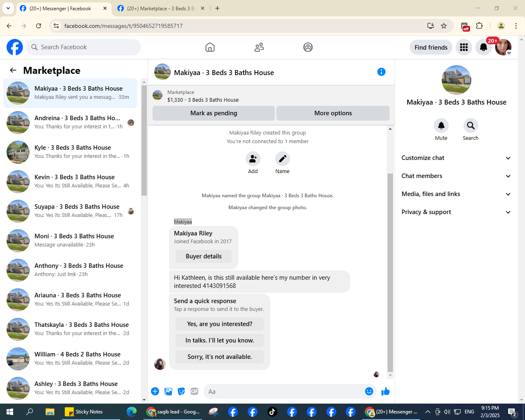This screenshot has height=420, width=525.
Task: Click the chat messages scrollbar thumb
Action: tap(390, 272)
